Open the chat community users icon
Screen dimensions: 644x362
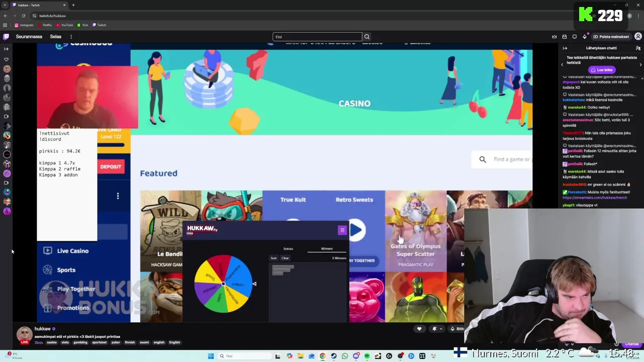pyautogui.click(x=638, y=48)
